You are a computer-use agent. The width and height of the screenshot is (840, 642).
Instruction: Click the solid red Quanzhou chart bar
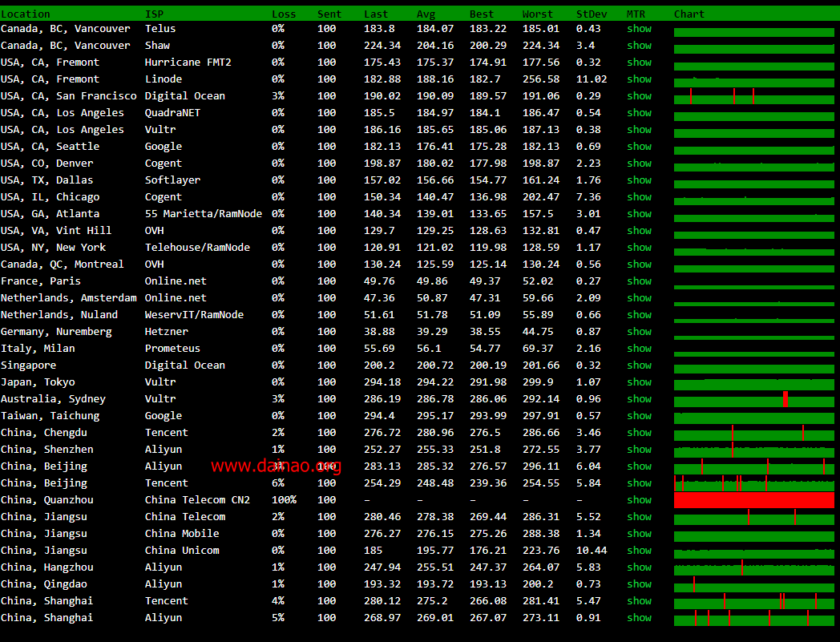[x=753, y=500]
